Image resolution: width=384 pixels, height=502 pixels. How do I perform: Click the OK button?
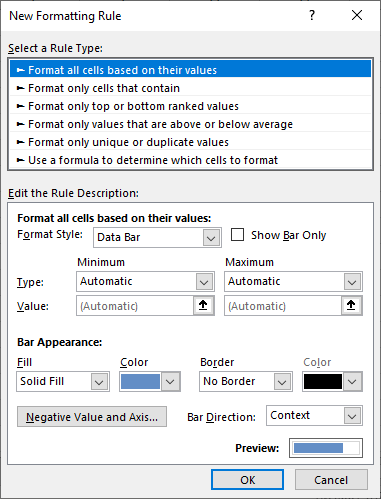tap(247, 480)
